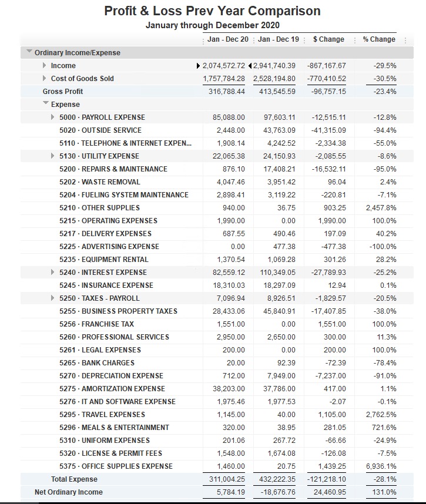Viewport: 426px width, 504px height.
Task: Expand 5240 Interest Expense row
Action: tap(53, 273)
